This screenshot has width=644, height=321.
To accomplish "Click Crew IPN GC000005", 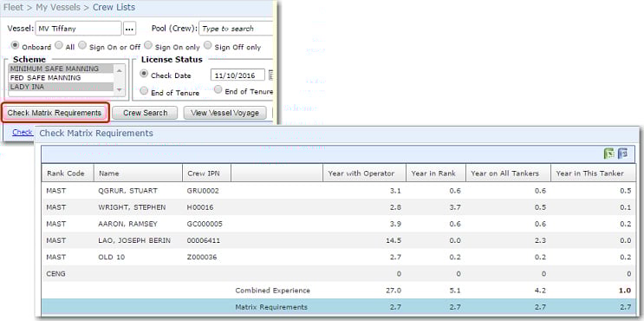I will click(x=205, y=224).
